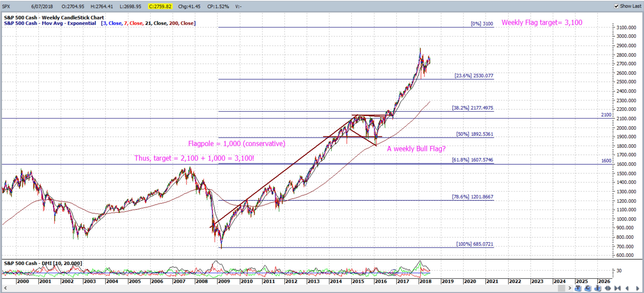Click the 2015 year marker on time axis
The height and width of the screenshot is (293, 644).
pos(358,281)
